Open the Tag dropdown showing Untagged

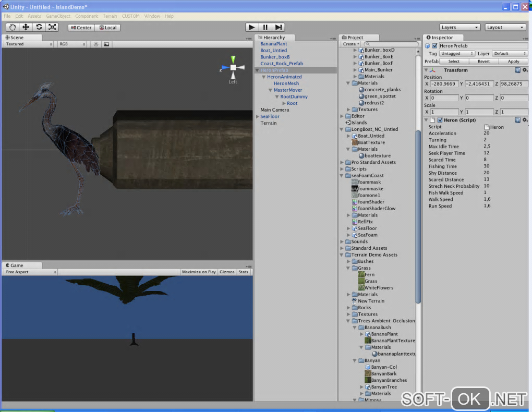click(x=457, y=53)
